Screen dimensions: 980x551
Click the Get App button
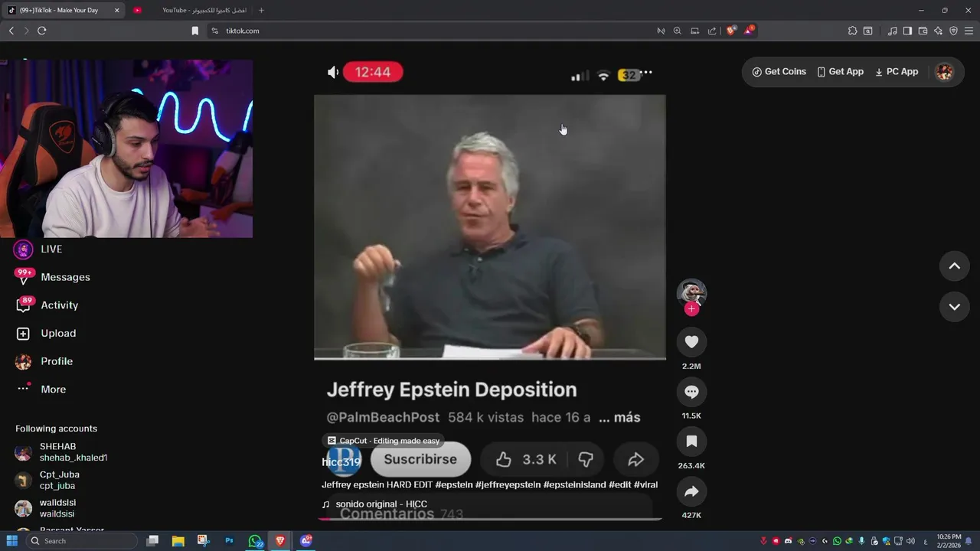click(x=840, y=72)
